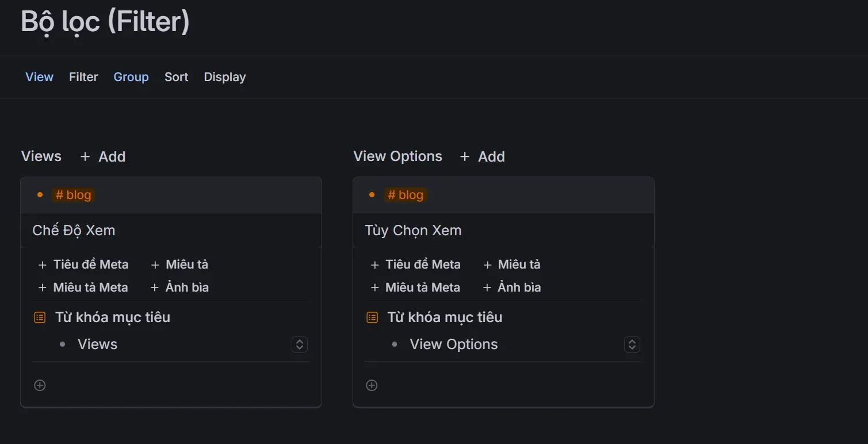Add Miêu tả Meta in Tùy Chọn Xem card

point(415,288)
